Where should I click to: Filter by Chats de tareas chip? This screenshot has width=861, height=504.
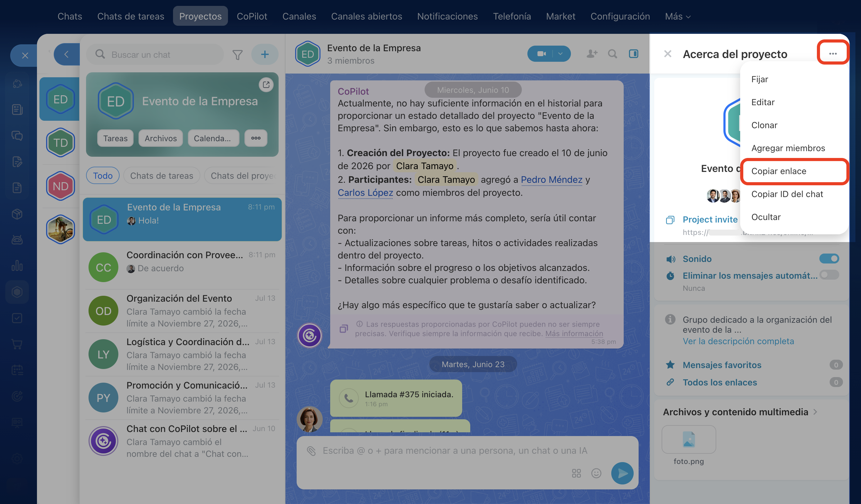[162, 176]
